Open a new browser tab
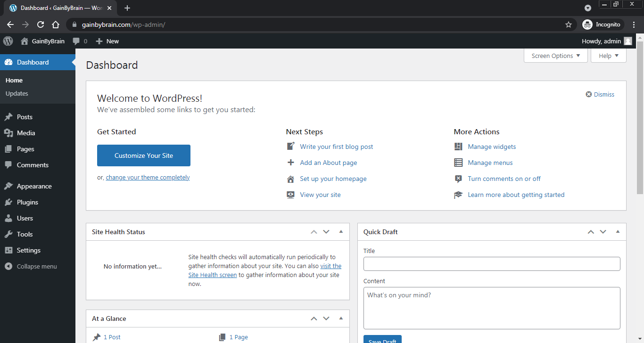Viewport: 644px width, 343px height. click(x=127, y=8)
